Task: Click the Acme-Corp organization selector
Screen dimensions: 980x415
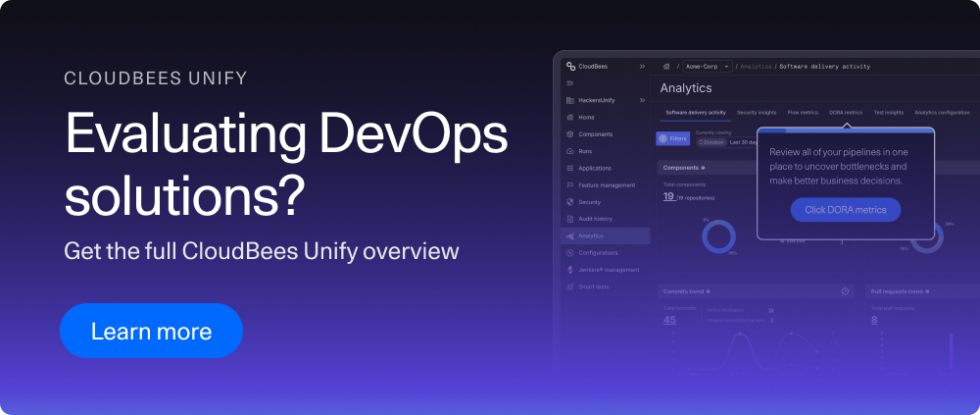Action: pyautogui.click(x=707, y=67)
